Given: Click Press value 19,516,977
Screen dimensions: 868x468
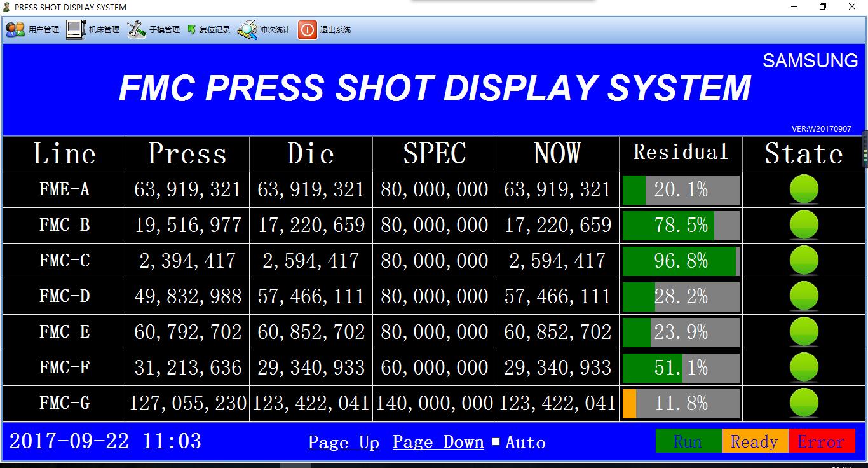Looking at the screenshot, I should click(x=187, y=225).
